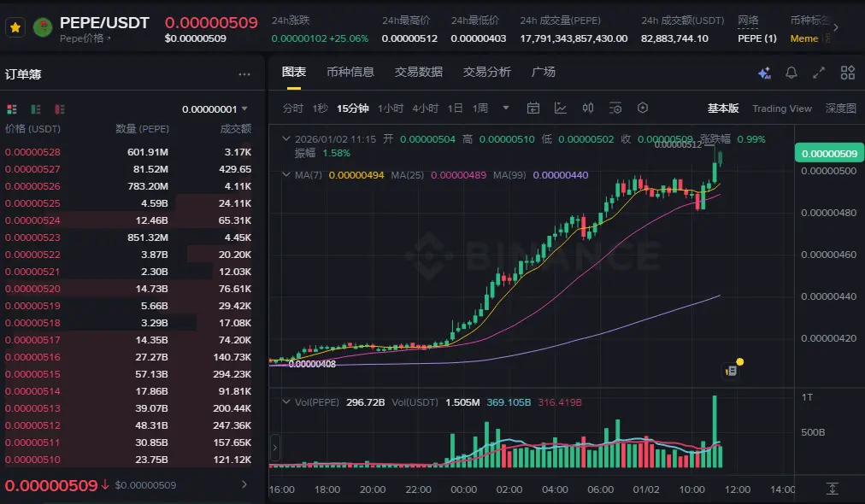
Task: Switch to the 图表 tab
Action: coord(293,72)
